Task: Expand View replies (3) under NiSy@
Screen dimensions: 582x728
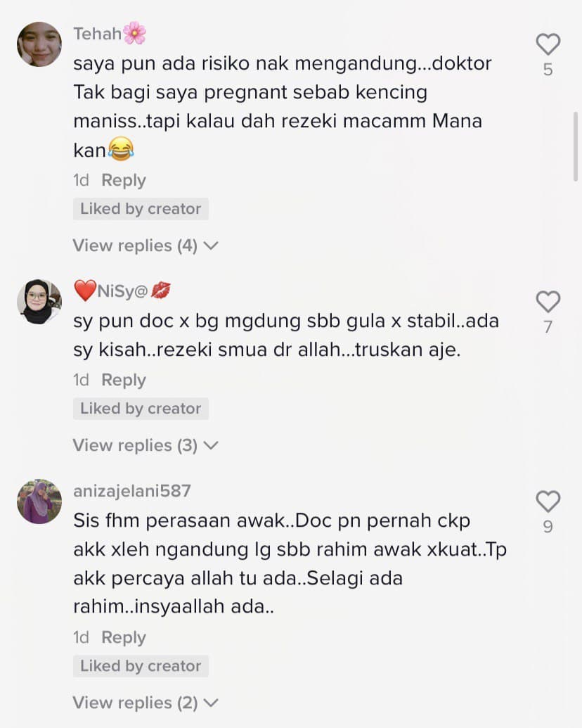Action: (x=145, y=445)
